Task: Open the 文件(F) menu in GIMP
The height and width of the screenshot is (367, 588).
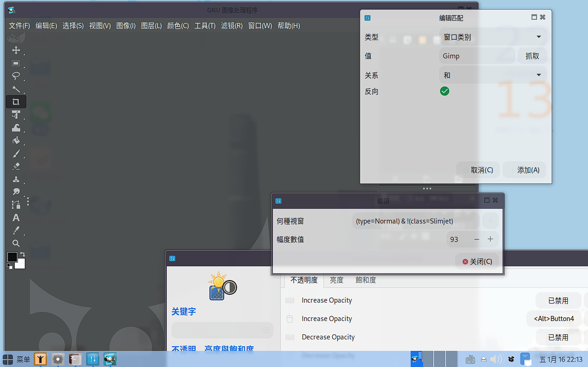Action: (19, 26)
